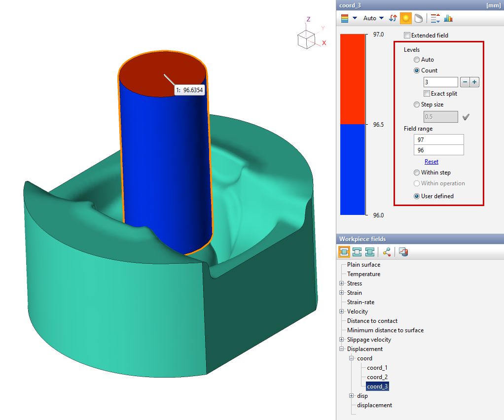Click the color palette stripes icon

point(345,18)
